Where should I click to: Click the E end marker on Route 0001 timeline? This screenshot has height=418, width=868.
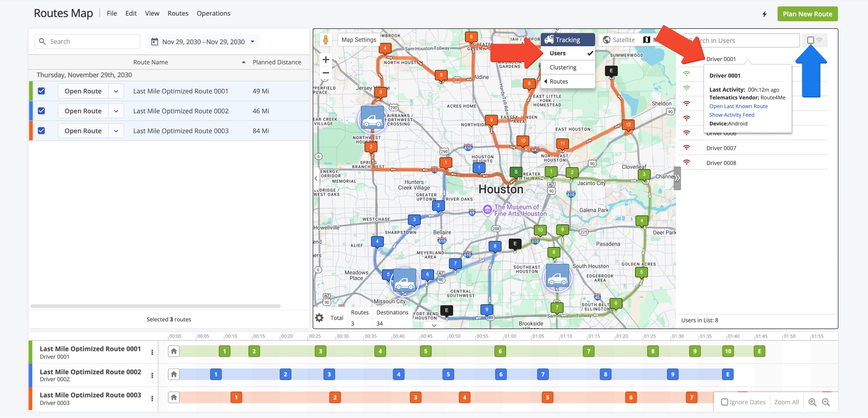(x=759, y=351)
